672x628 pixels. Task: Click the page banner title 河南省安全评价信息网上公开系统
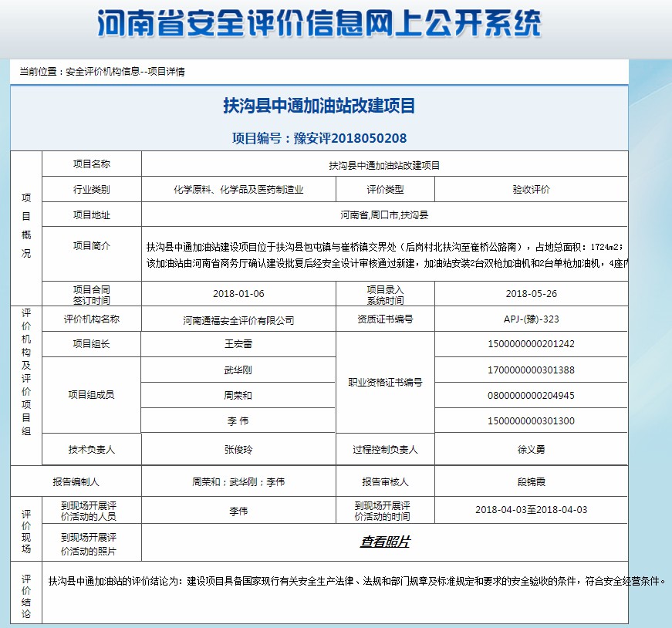coord(319,23)
